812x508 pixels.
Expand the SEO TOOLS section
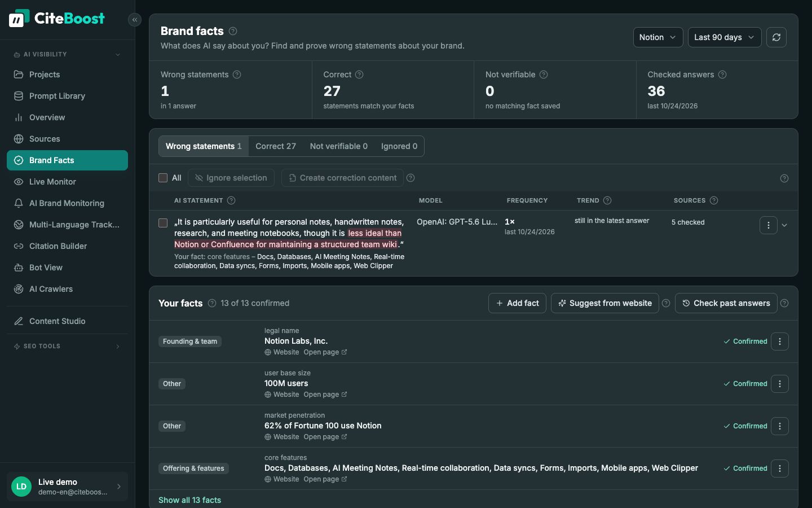pyautogui.click(x=67, y=346)
